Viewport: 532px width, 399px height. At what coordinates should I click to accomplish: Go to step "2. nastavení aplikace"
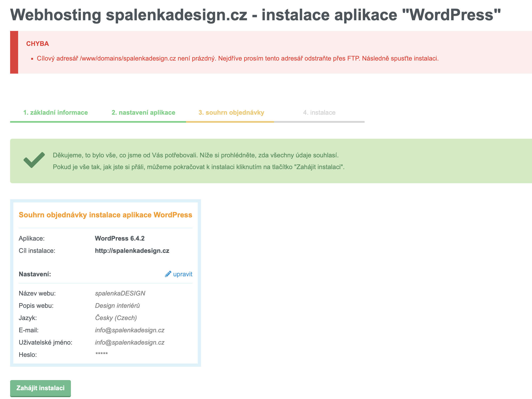pos(143,113)
